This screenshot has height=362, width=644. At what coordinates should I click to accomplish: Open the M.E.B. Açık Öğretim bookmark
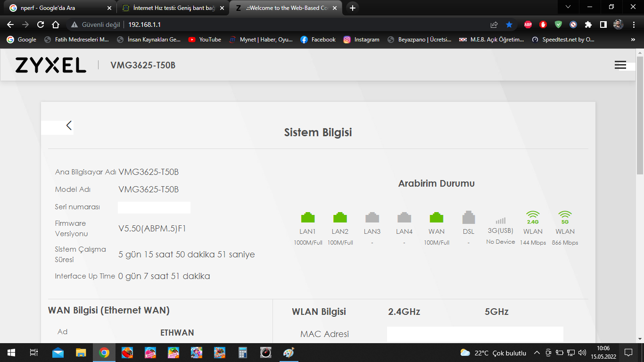tap(492, 40)
